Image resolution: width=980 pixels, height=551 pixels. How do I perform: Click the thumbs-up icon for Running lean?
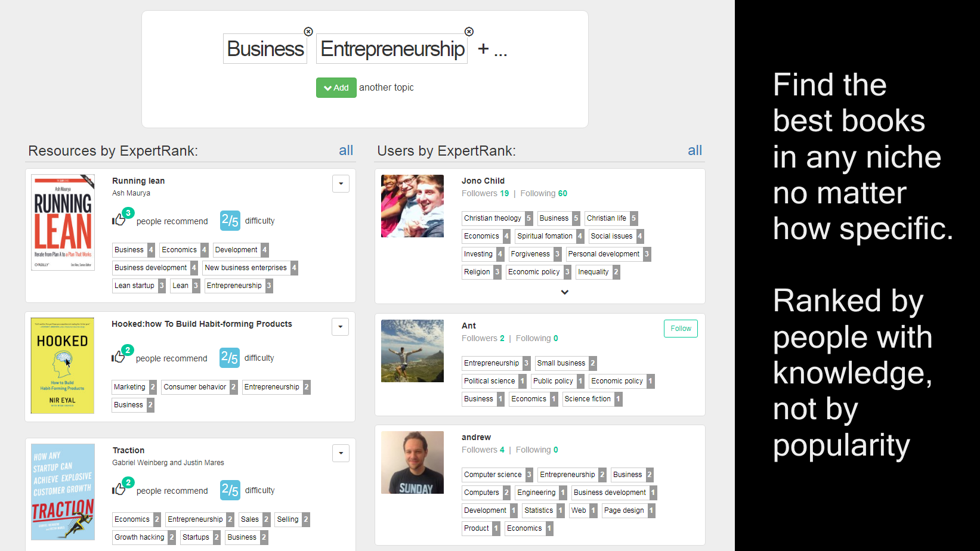tap(119, 220)
